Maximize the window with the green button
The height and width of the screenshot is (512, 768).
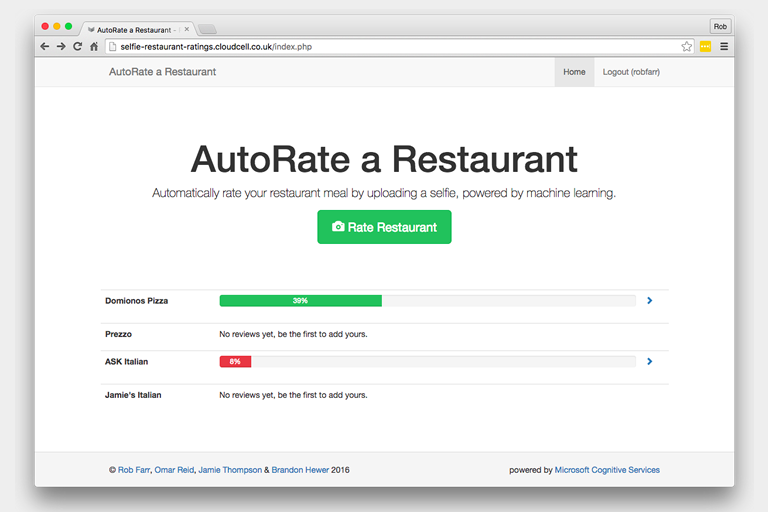pos(69,26)
